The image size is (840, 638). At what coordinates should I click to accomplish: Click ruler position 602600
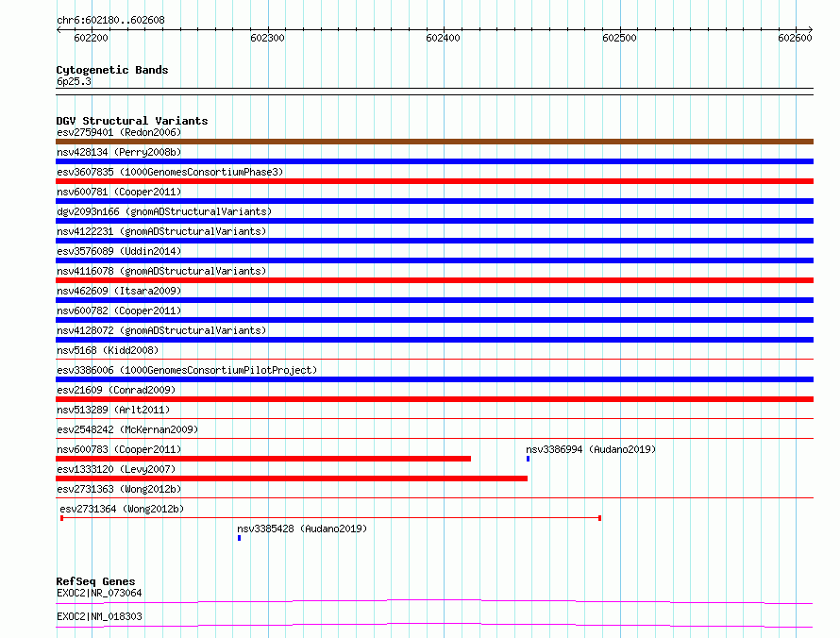(x=795, y=38)
